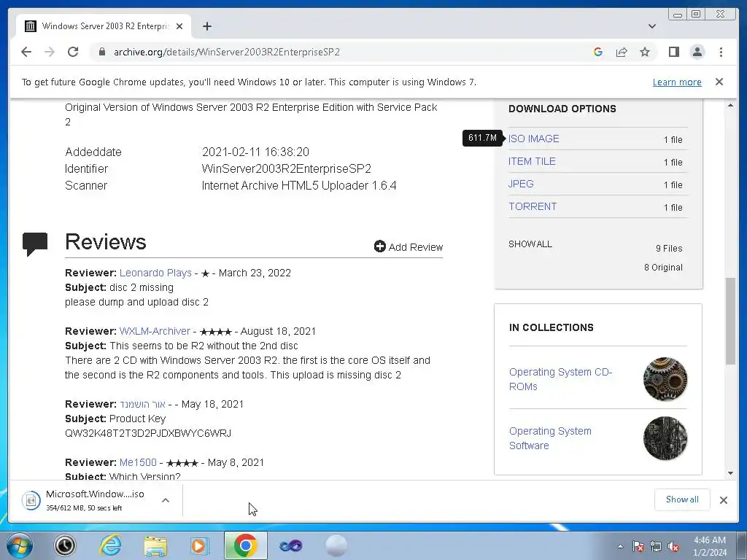Close the Windows Server 2003 R2 tab
This screenshot has height=560, width=747.
[179, 26]
